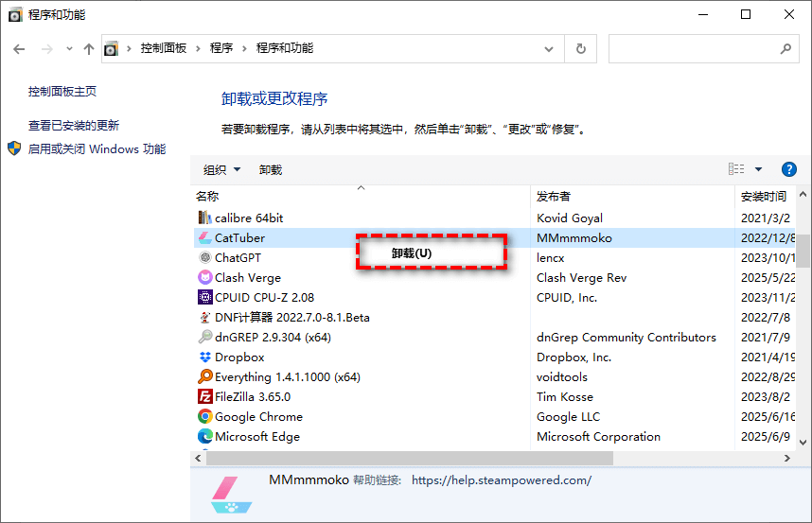Open help with the blue question mark
Image resolution: width=812 pixels, height=523 pixels.
point(788,169)
